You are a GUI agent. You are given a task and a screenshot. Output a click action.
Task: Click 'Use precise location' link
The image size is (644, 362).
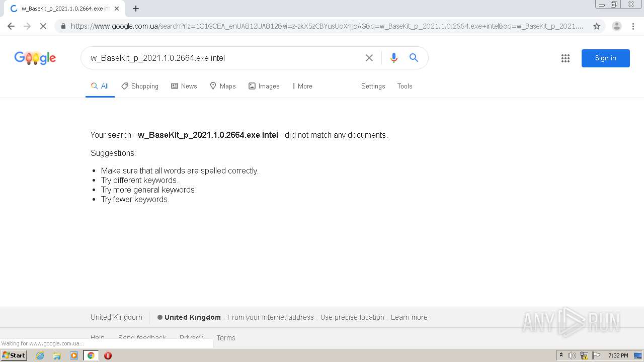(352, 317)
